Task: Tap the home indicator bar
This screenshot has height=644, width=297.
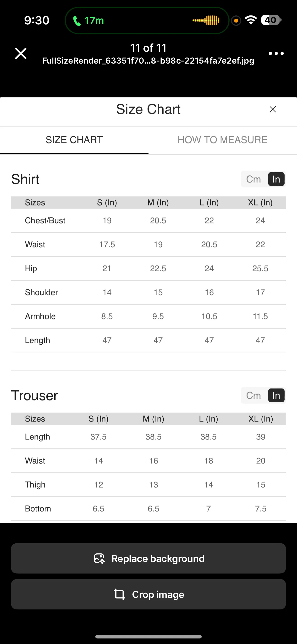Action: pyautogui.click(x=148, y=636)
